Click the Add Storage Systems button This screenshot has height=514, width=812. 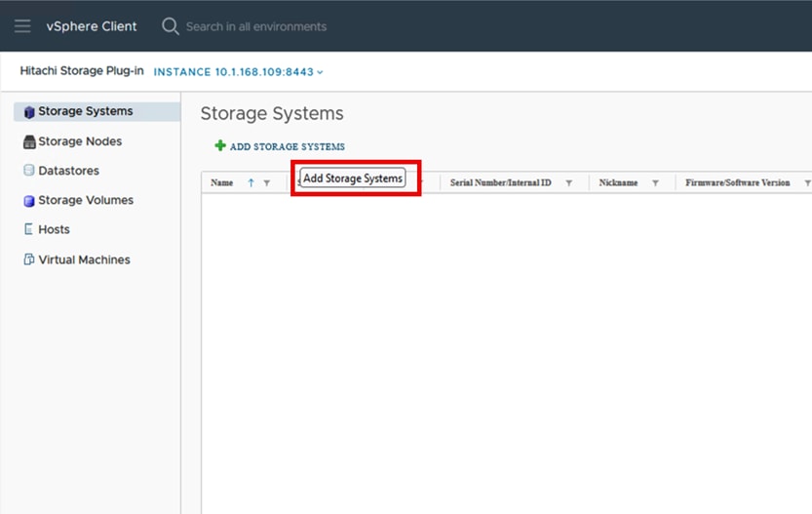(x=287, y=146)
